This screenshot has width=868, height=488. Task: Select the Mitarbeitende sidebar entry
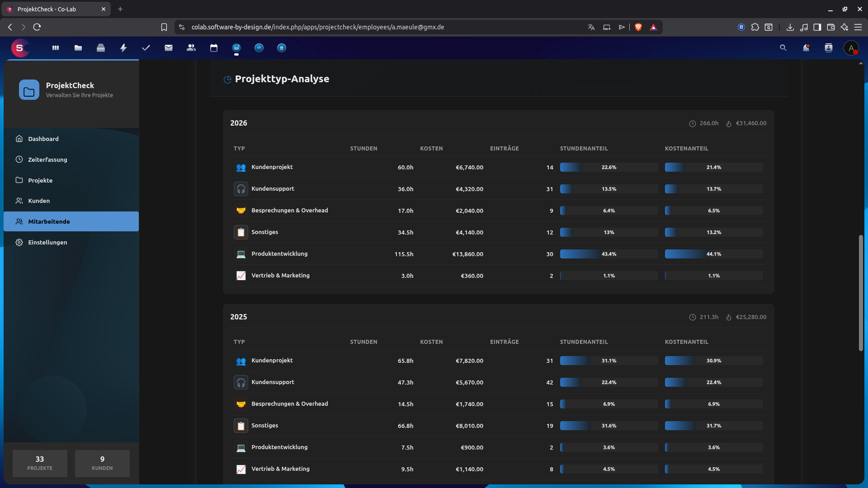pyautogui.click(x=49, y=221)
